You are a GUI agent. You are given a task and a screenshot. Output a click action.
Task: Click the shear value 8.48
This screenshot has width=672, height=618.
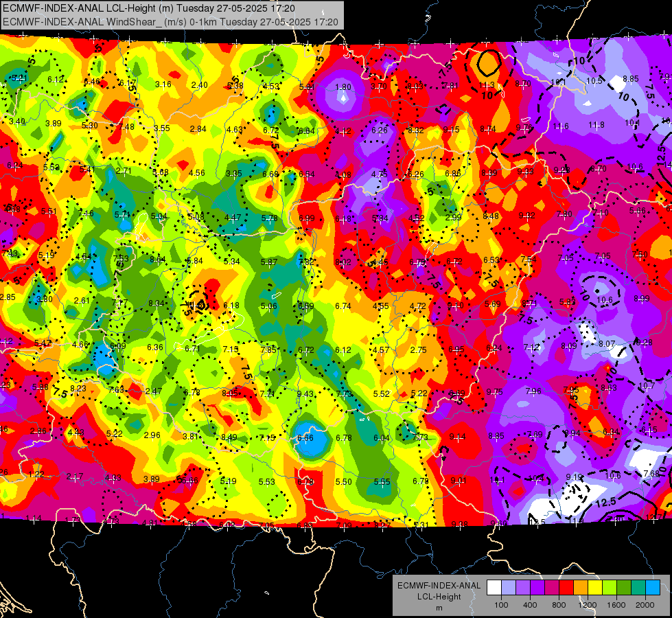pos(491,216)
